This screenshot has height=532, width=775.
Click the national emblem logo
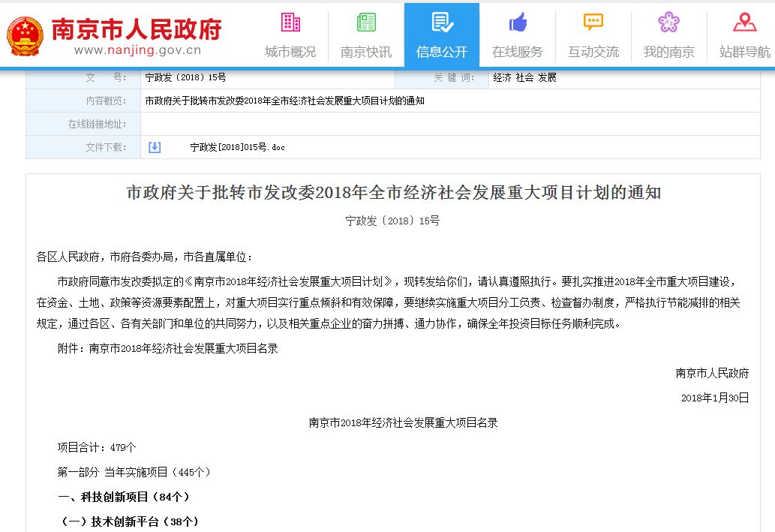pos(26,36)
